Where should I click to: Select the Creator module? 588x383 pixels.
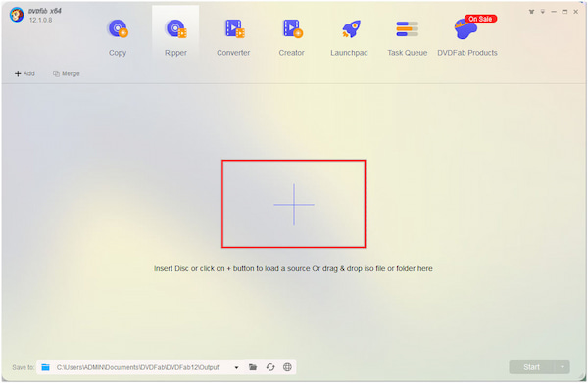291,37
